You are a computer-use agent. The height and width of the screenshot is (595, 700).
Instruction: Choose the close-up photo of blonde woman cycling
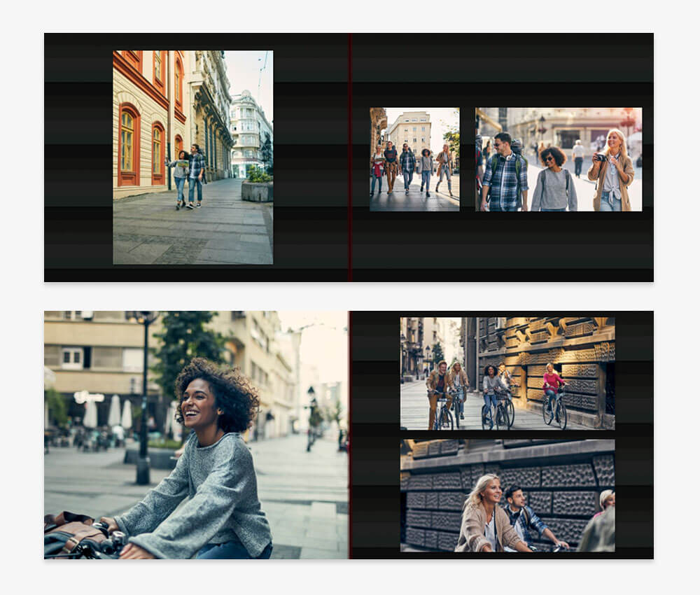[x=507, y=495]
